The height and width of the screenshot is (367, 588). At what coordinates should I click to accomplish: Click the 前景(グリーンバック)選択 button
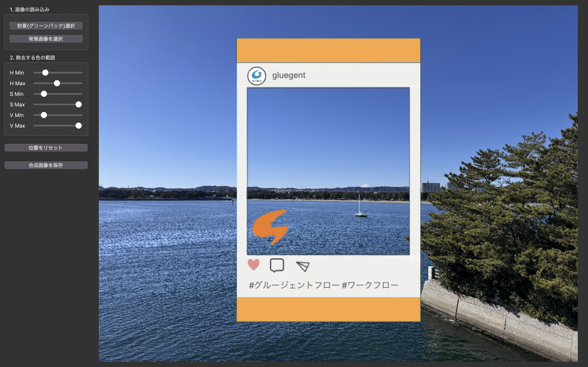point(46,26)
